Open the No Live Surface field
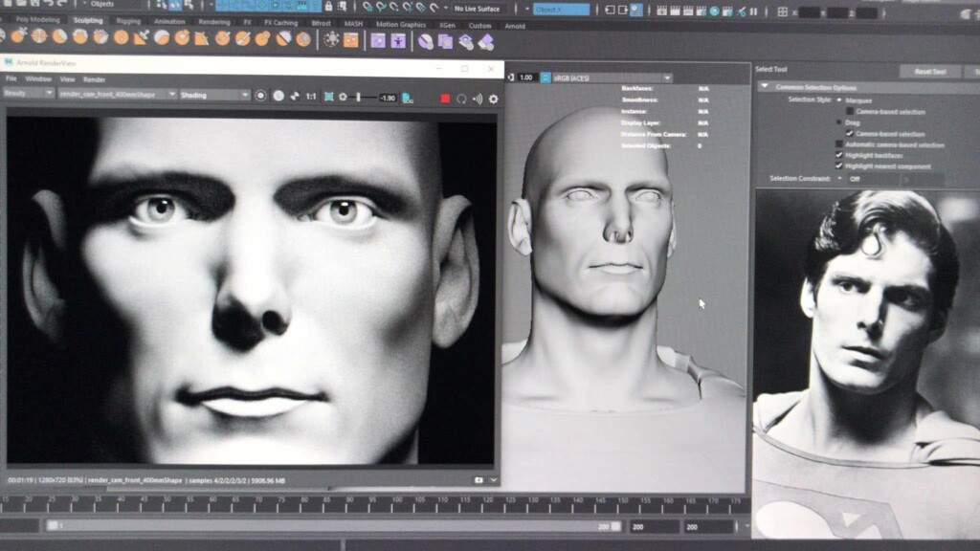The width and height of the screenshot is (980, 551). 479,9
